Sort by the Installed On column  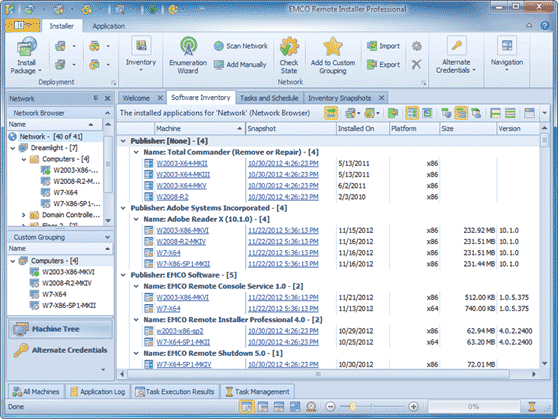(x=362, y=129)
